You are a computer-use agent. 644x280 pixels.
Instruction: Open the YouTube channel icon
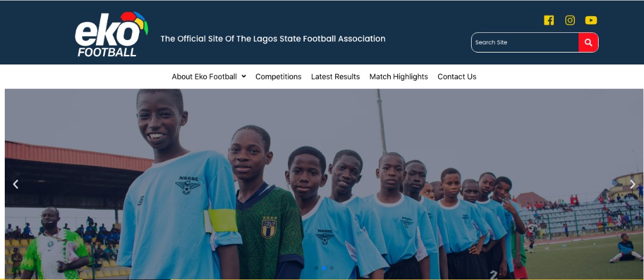(x=591, y=20)
